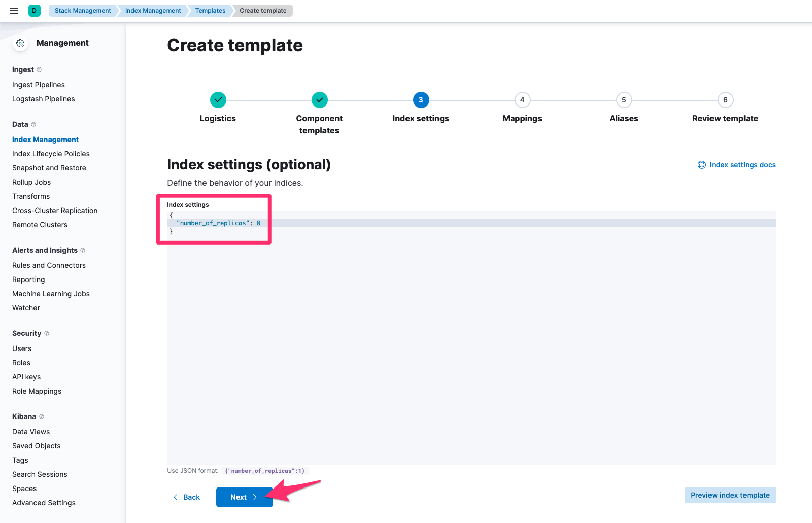Click the info icon beside Ingest
Image resolution: width=812 pixels, height=523 pixels.
pos(39,69)
